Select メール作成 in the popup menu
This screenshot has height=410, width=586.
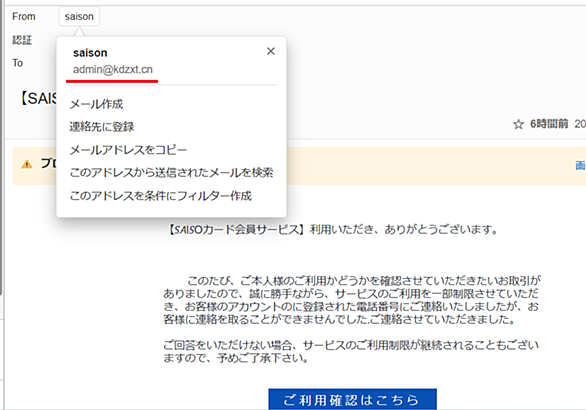click(96, 104)
